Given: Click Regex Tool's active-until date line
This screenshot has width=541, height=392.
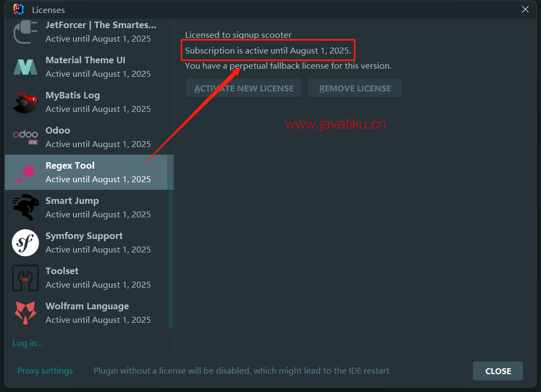Looking at the screenshot, I should [x=98, y=180].
